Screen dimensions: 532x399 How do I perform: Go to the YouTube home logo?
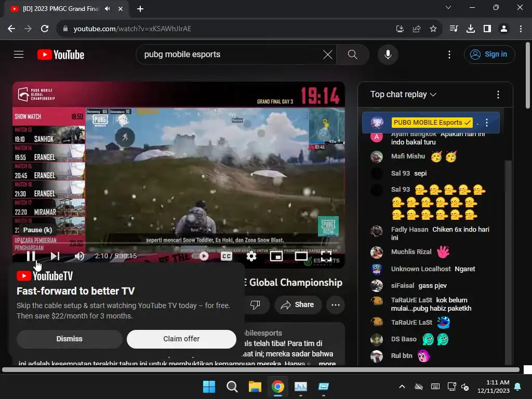[61, 55]
